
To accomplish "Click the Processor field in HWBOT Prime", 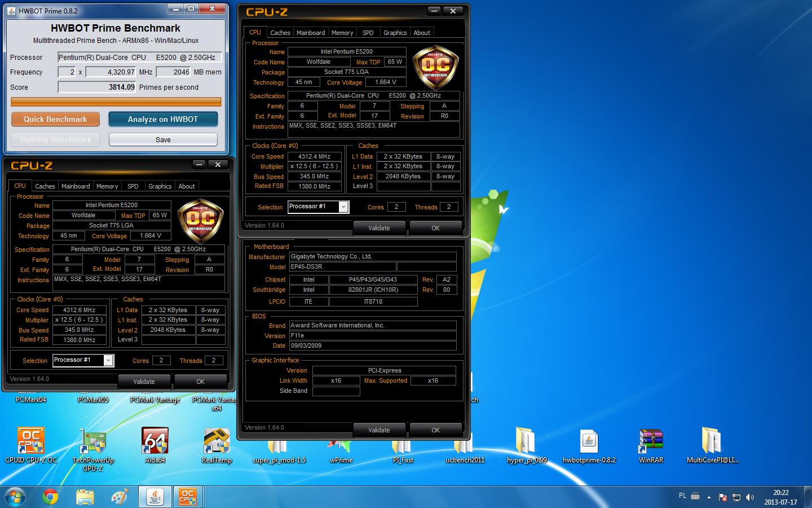I will tap(140, 58).
